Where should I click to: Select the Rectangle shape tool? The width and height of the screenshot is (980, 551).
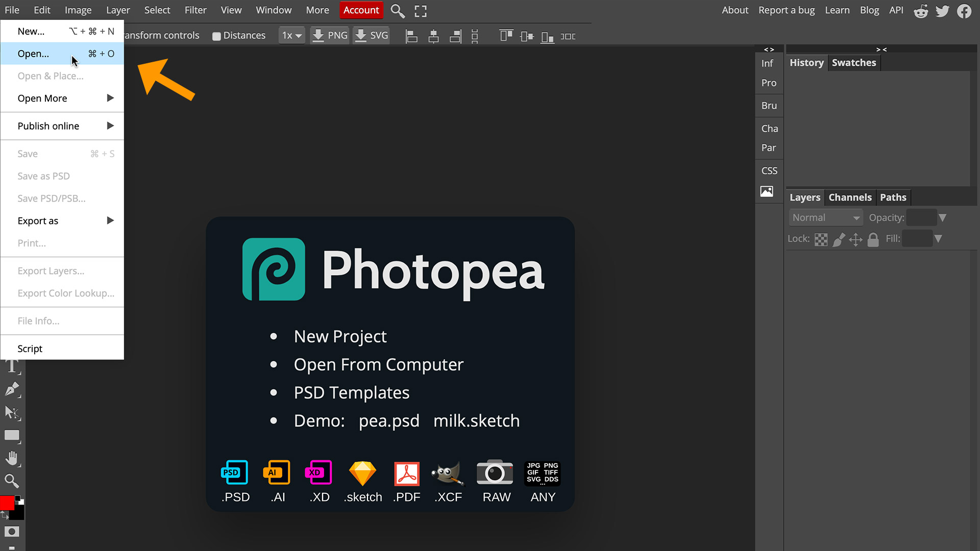tap(12, 435)
